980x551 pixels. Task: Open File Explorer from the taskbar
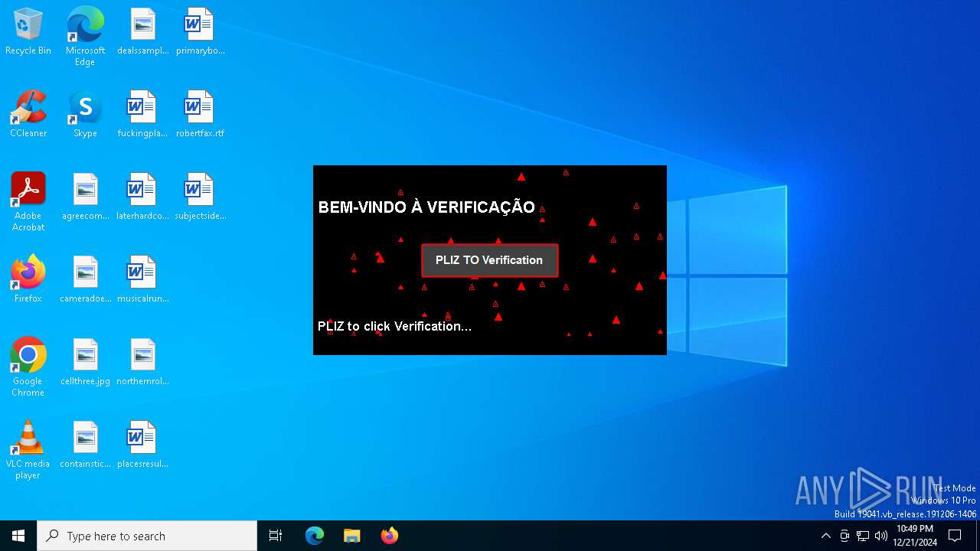point(351,536)
